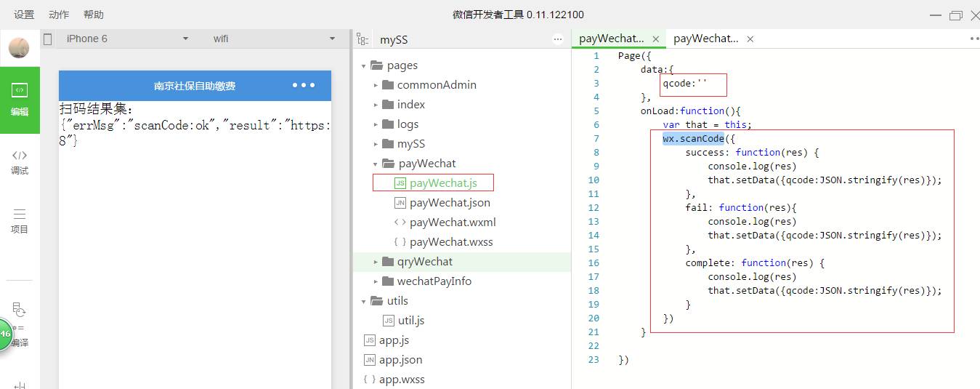This screenshot has height=389, width=980.
Task: Open payWechat.wxml file
Action: pyautogui.click(x=453, y=222)
